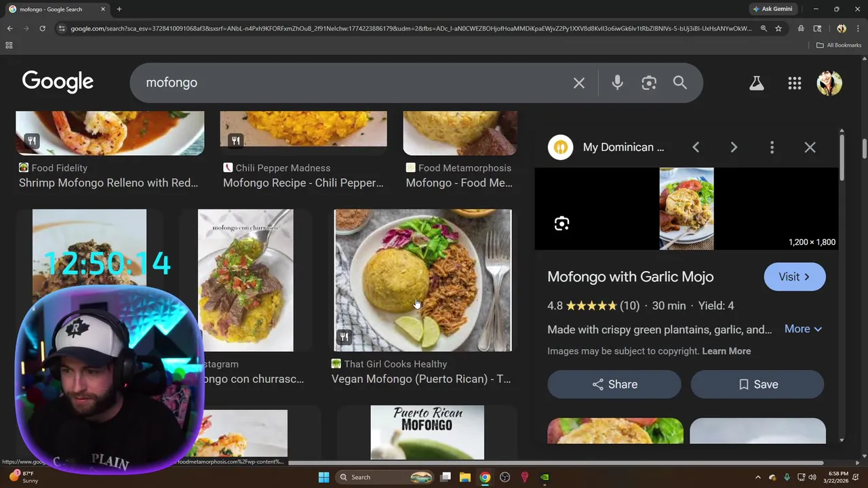Share the Mofongo with Garlic Mojo image
868x488 pixels.
[x=614, y=384]
